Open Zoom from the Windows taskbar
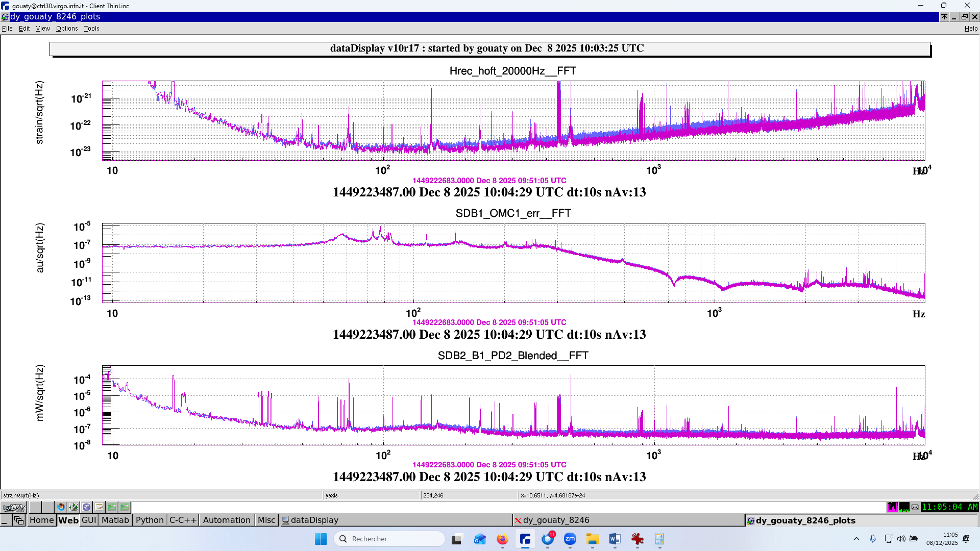This screenshot has height=551, width=980. [570, 539]
